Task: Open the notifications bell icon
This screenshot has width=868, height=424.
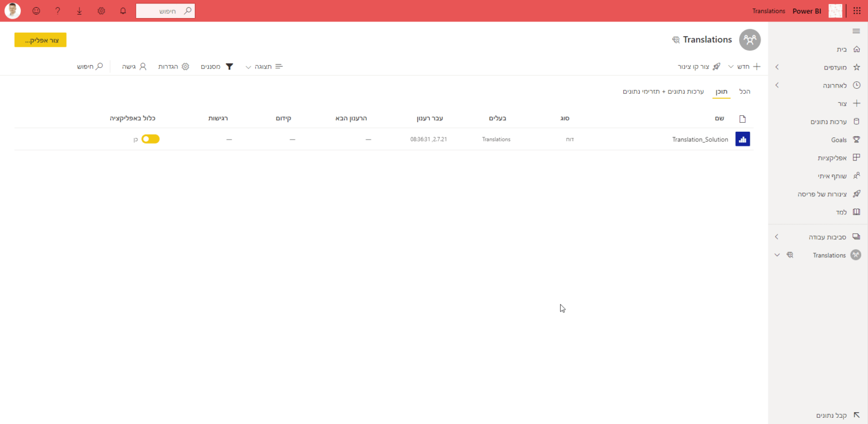Action: coord(123,10)
